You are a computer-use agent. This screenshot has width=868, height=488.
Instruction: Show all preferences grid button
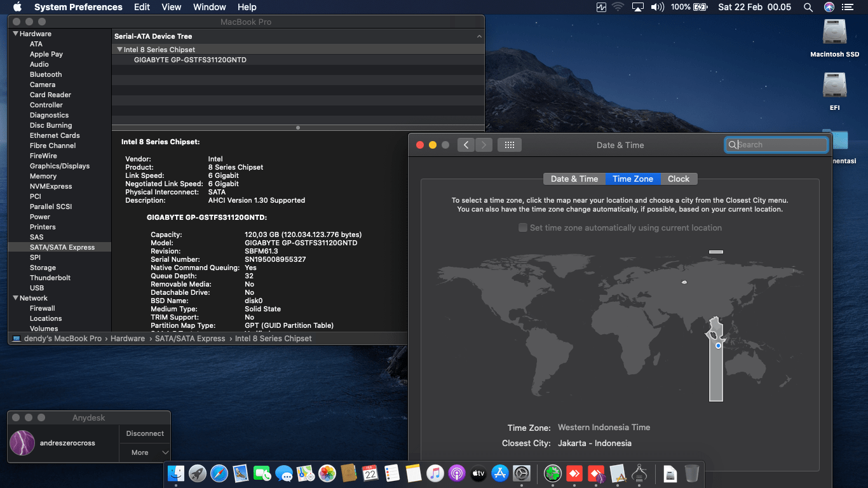click(x=509, y=145)
